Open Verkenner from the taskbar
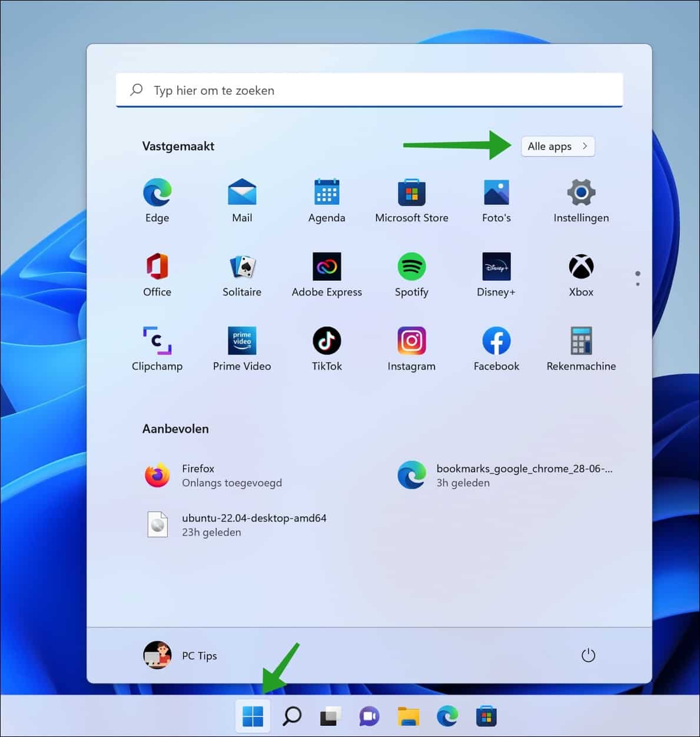The width and height of the screenshot is (700, 737). pyautogui.click(x=409, y=716)
